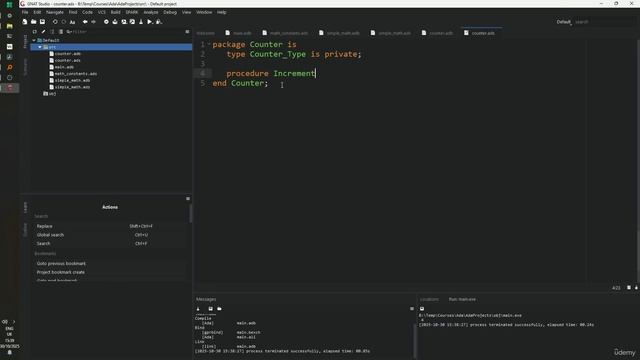Collapse the package block fold on line 1
The image size is (640, 360).
pyautogui.click(x=209, y=44)
